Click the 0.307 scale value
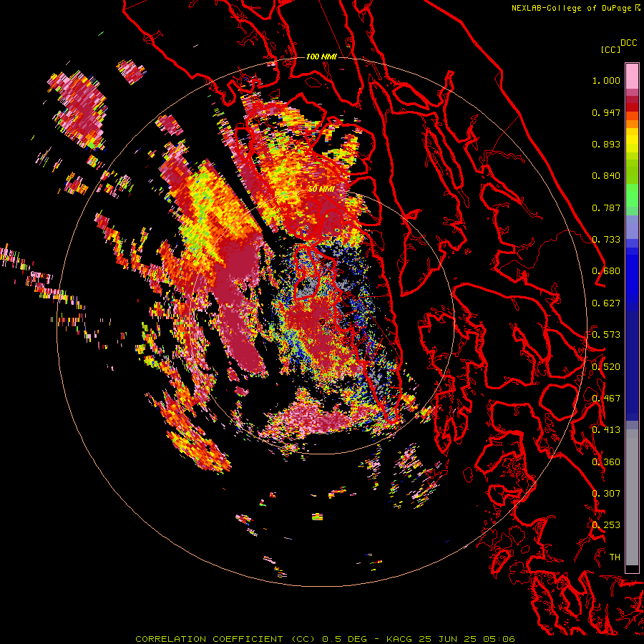The height and width of the screenshot is (644, 644). click(606, 493)
